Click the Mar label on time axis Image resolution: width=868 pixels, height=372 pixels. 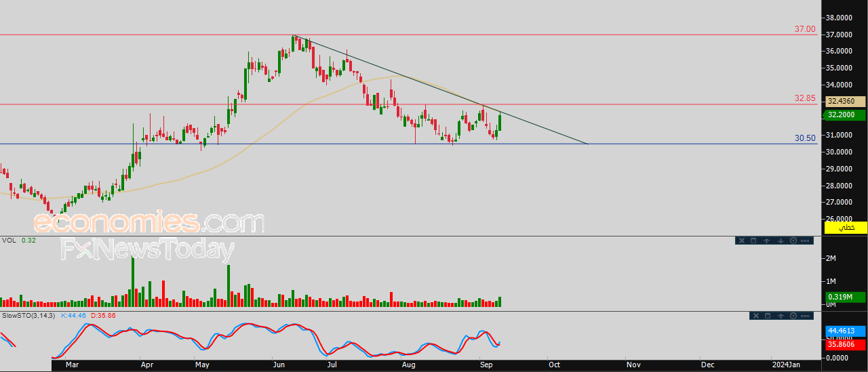[x=72, y=365]
